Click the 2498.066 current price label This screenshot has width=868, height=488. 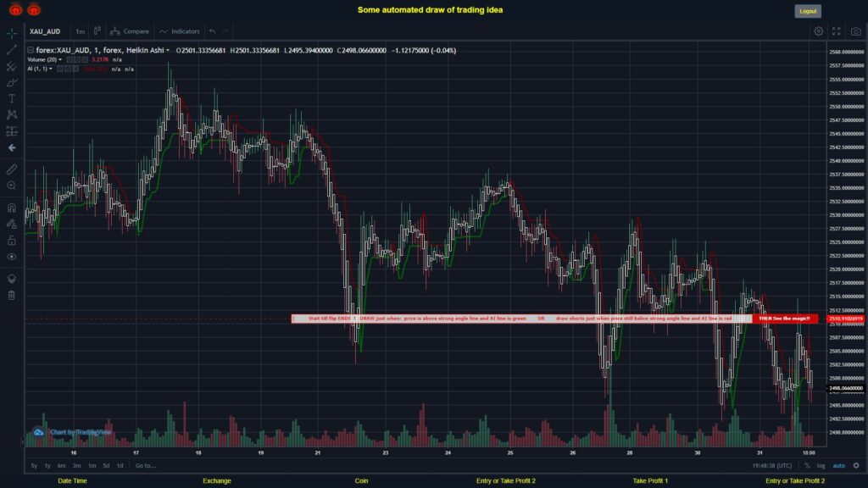coord(846,388)
